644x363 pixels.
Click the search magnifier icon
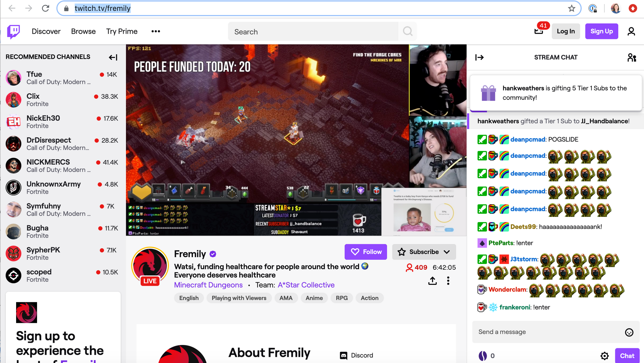pyautogui.click(x=408, y=32)
